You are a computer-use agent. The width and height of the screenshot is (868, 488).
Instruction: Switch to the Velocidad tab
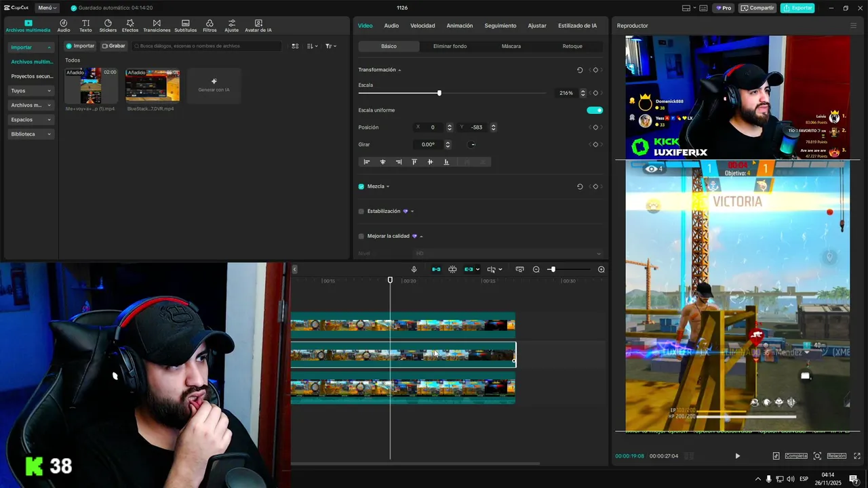[x=422, y=26]
